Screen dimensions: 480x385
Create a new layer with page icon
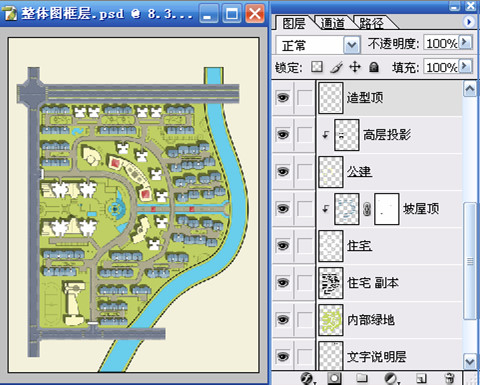pos(421,379)
